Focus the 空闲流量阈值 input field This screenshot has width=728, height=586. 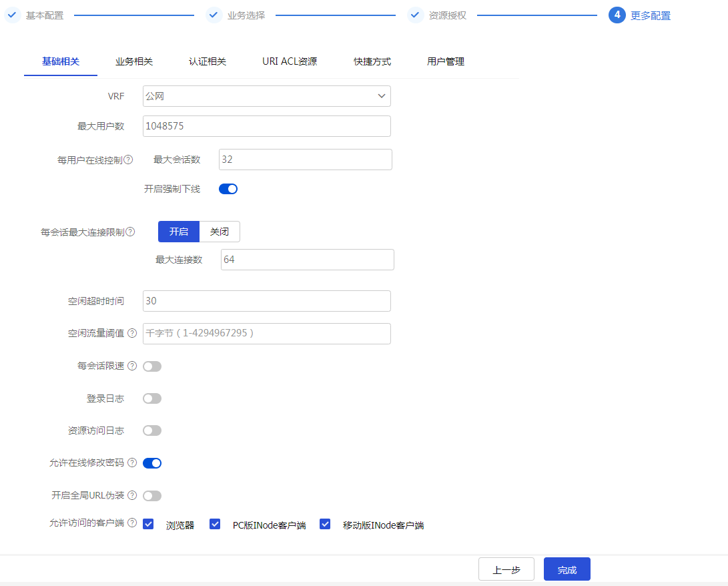[x=266, y=334]
